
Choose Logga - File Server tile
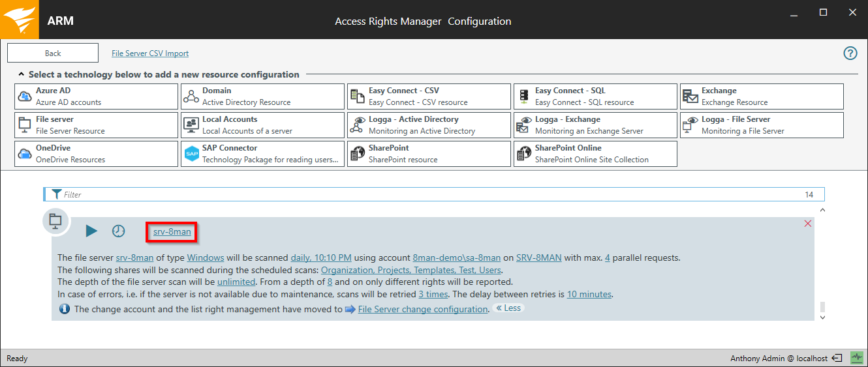point(762,125)
